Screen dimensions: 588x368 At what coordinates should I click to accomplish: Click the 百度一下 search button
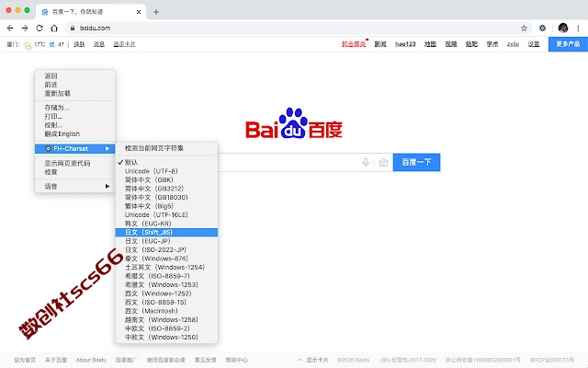coord(416,162)
